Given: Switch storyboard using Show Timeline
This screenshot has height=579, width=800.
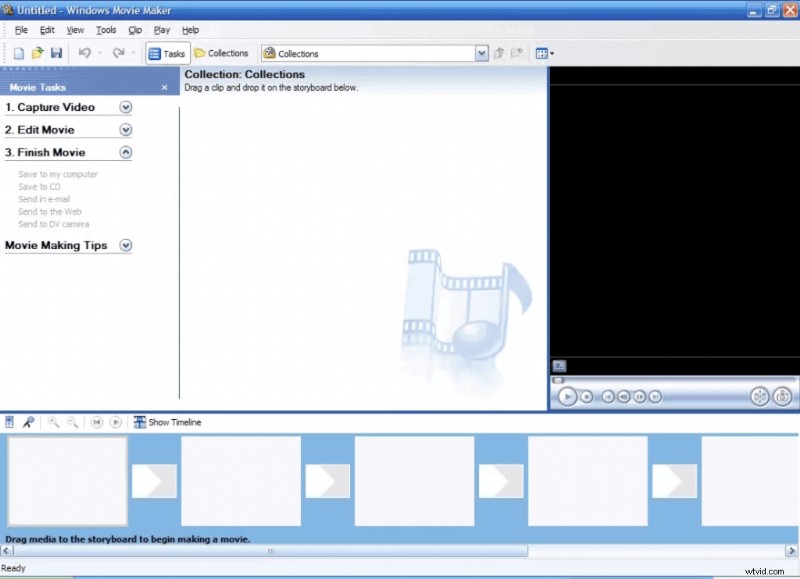Looking at the screenshot, I should [167, 422].
